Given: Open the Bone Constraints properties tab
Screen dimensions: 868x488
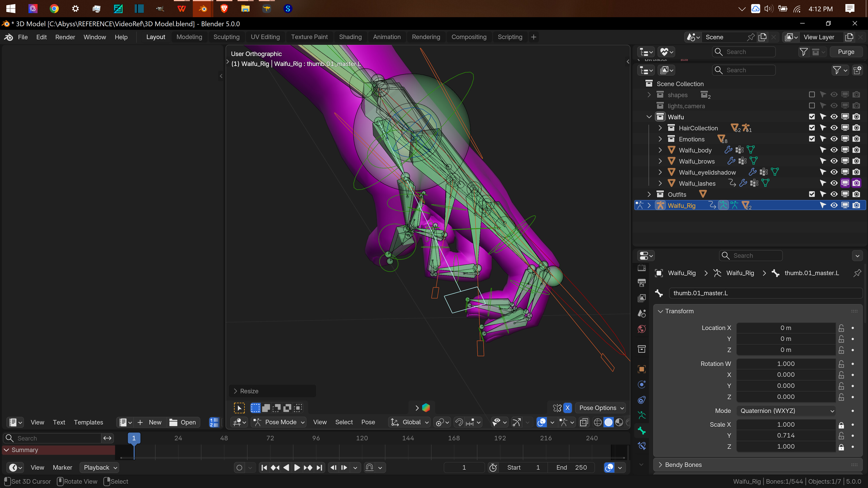Looking at the screenshot, I should point(642,446).
